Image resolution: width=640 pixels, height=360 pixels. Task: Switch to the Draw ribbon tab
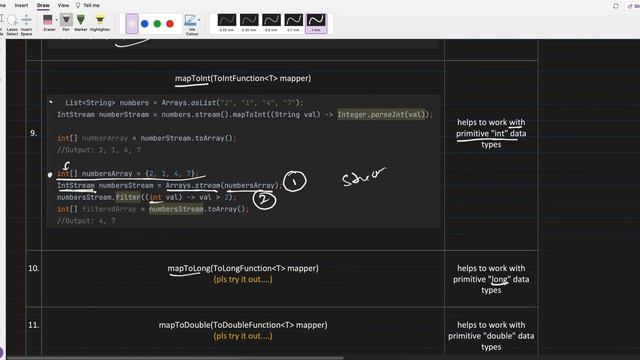pyautogui.click(x=43, y=5)
